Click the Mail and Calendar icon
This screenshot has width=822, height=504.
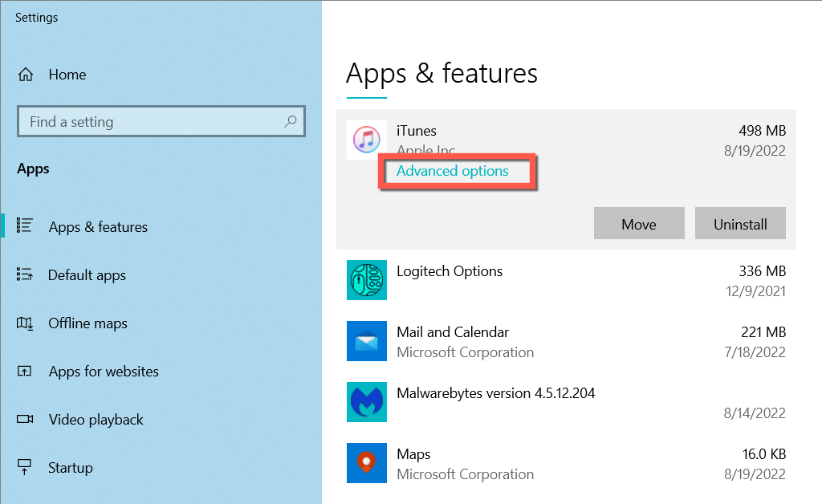366,341
